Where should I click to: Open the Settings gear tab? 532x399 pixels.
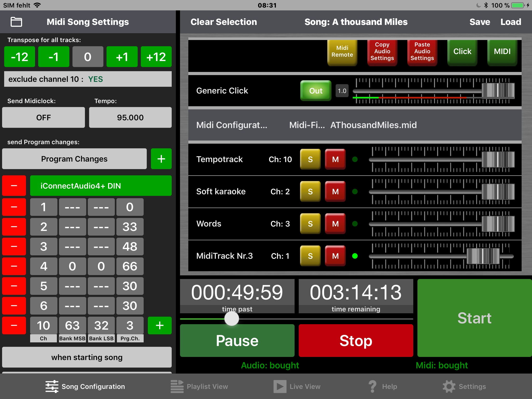point(449,386)
